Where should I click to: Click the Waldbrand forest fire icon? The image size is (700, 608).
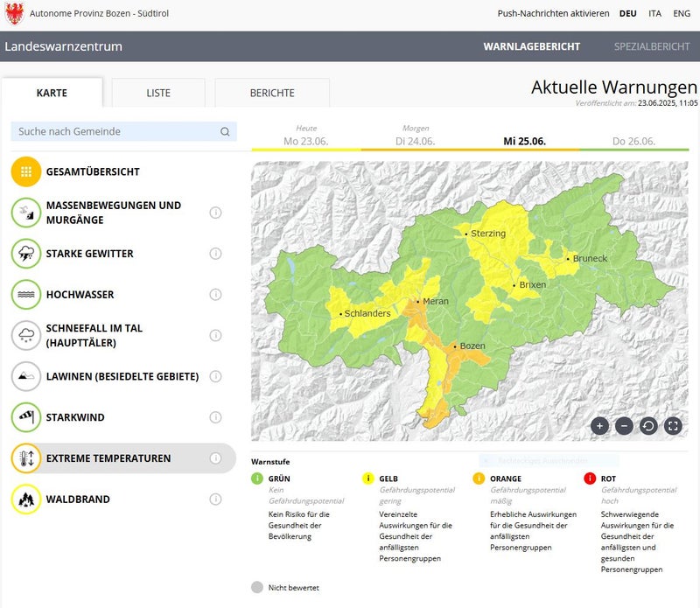pos(26,500)
